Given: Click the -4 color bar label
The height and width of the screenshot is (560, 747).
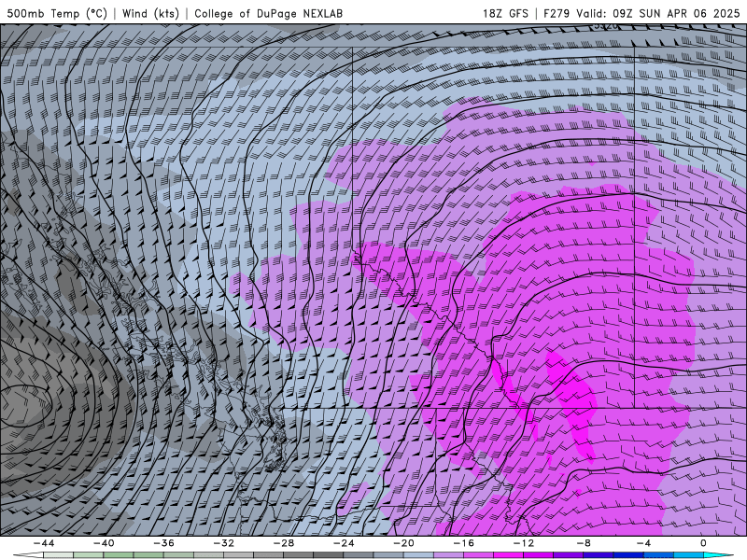Looking at the screenshot, I should (643, 543).
